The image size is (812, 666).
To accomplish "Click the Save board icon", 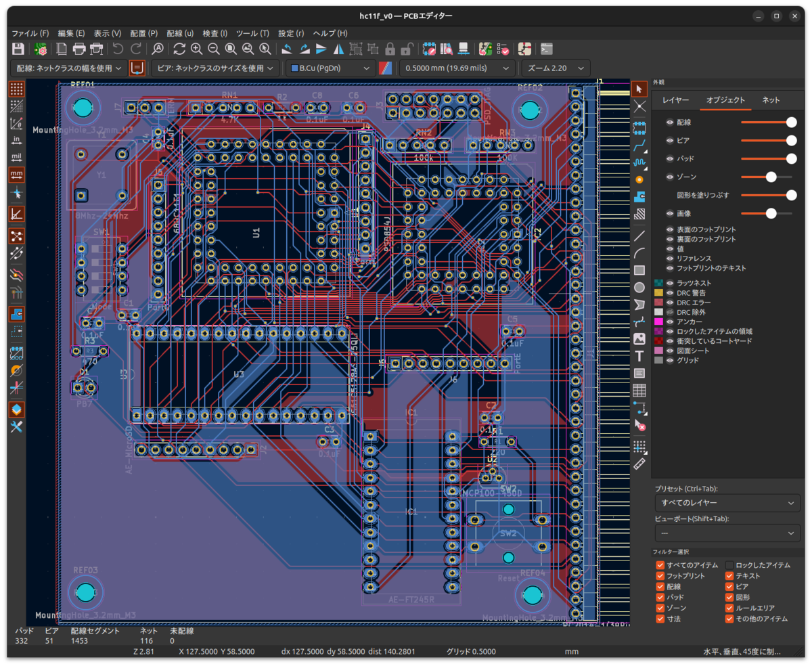I will pos(18,49).
